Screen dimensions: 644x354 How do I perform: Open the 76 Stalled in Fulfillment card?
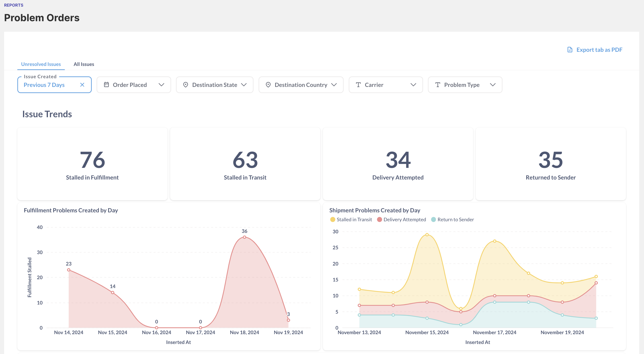92,164
